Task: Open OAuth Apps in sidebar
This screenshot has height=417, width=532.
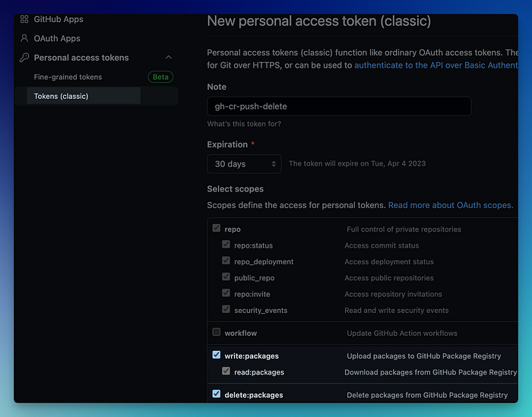Action: click(x=57, y=38)
